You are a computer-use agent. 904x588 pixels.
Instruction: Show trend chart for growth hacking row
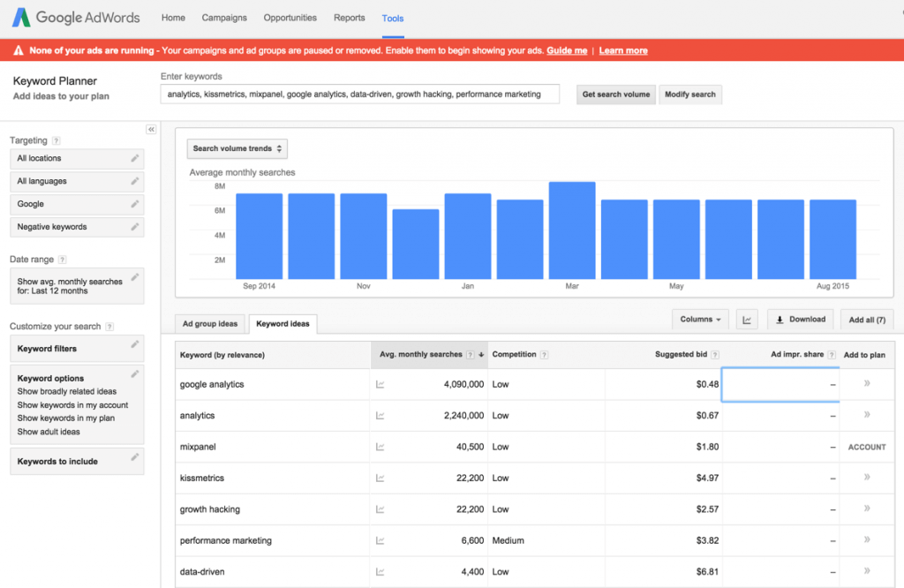380,509
